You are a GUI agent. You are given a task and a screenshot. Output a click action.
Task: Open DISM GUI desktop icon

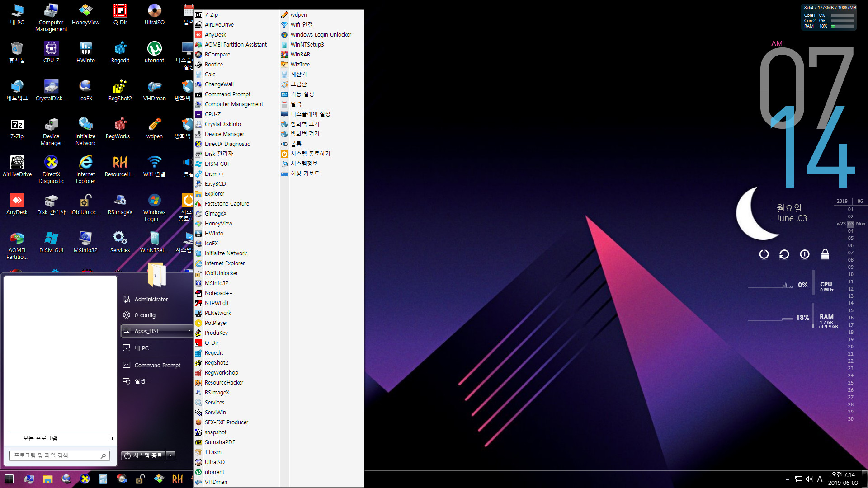point(51,242)
